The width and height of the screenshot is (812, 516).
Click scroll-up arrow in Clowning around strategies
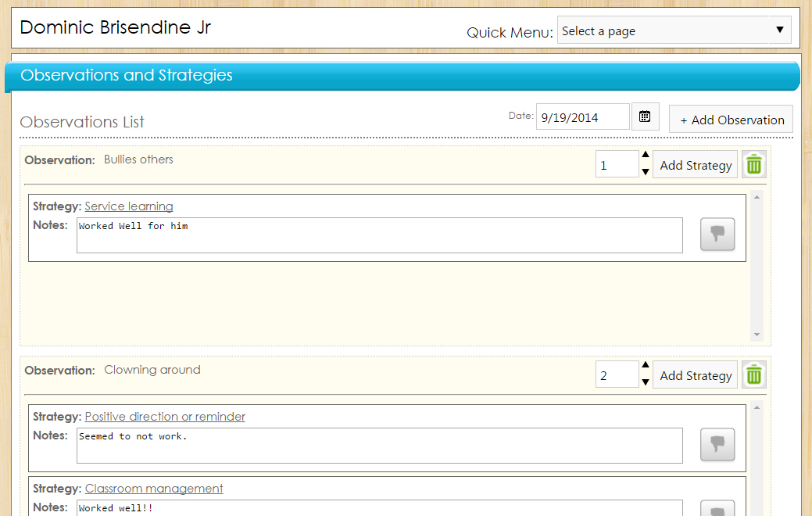coord(757,408)
